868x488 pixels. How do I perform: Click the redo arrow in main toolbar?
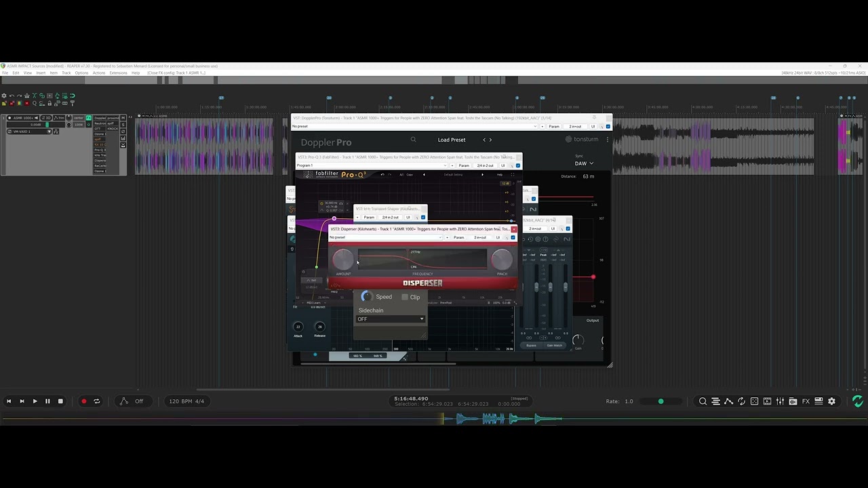point(19,96)
